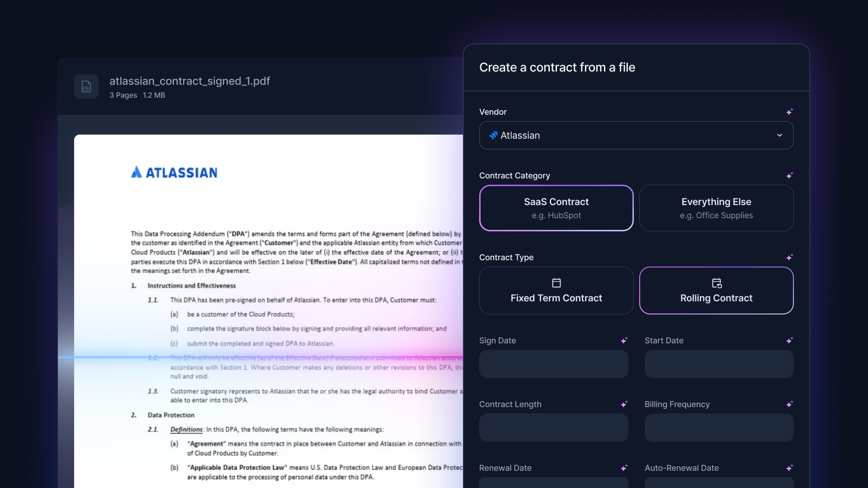Click the '1.2 MB' file size text
Viewport: 868px width, 488px height.
coord(154,95)
